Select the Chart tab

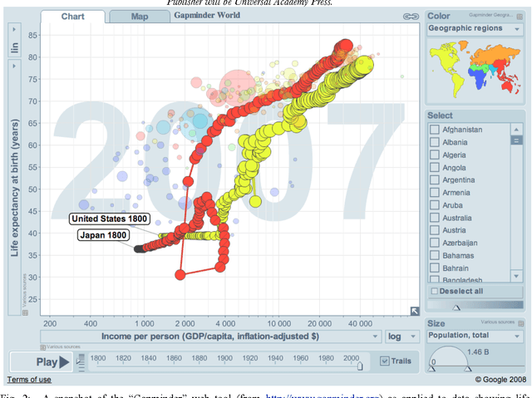pos(71,17)
